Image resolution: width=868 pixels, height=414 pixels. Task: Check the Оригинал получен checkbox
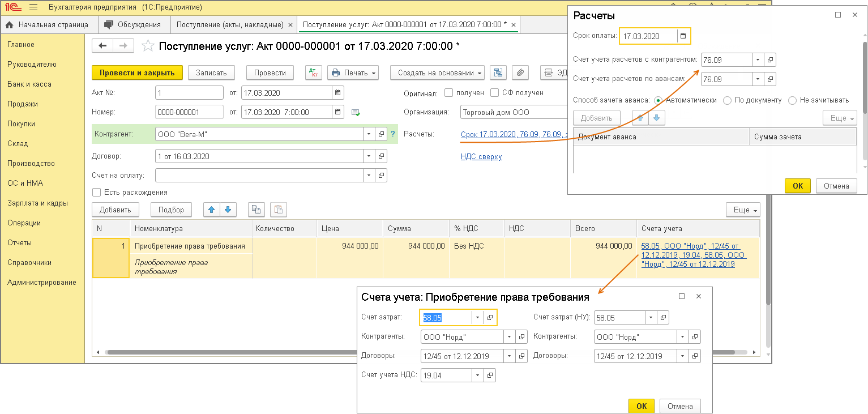click(449, 93)
